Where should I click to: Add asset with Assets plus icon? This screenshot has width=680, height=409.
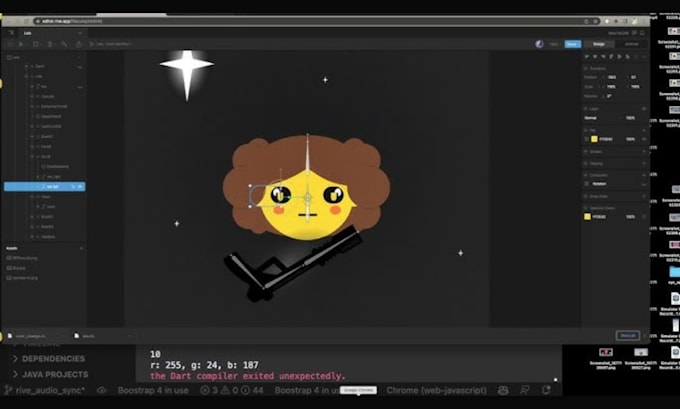point(81,248)
